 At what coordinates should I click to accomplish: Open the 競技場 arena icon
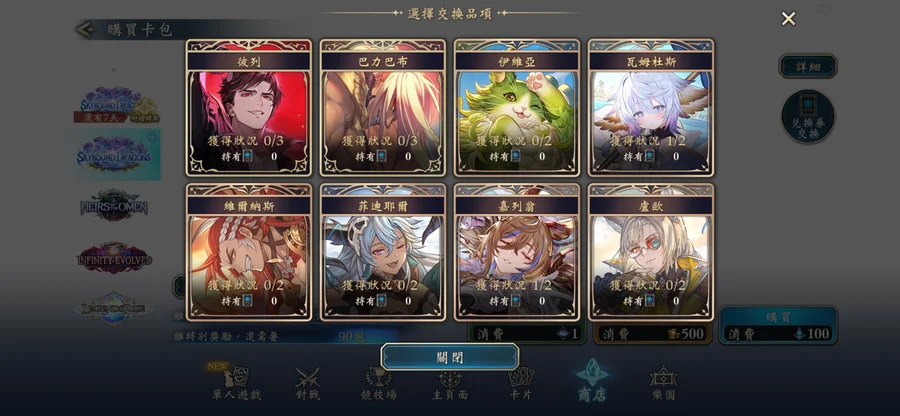(x=378, y=383)
